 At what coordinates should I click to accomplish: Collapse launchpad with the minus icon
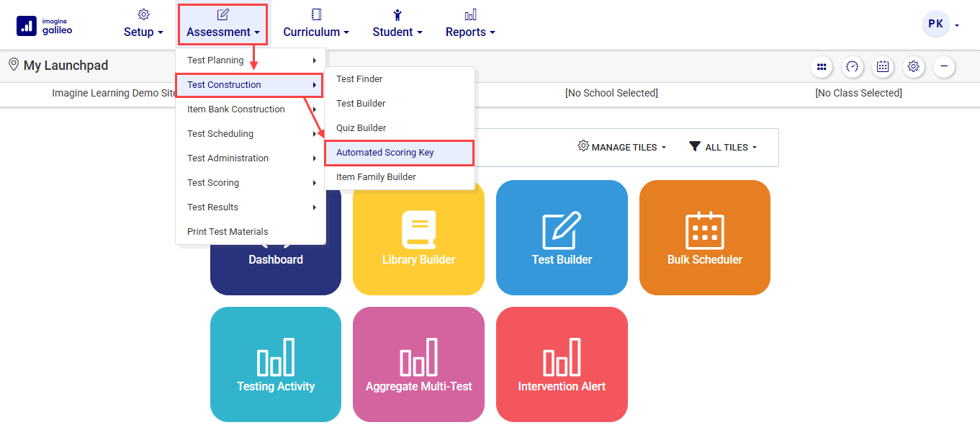pyautogui.click(x=944, y=67)
